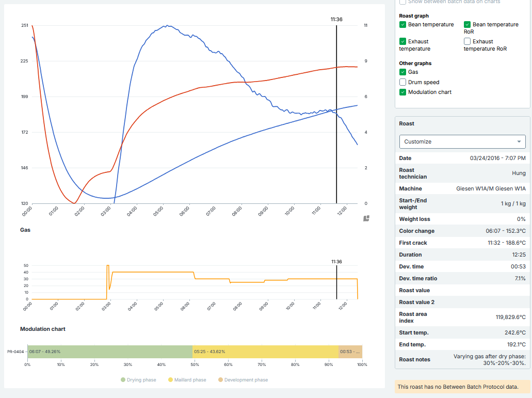Viewport: 532px width, 398px height.
Task: Tick Show between batch data on charts
Action: pos(402,2)
